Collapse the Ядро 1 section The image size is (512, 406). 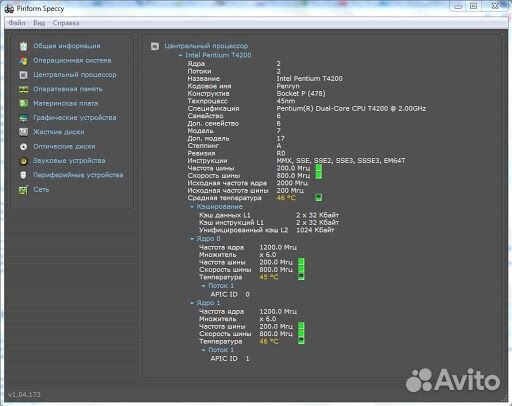tap(192, 303)
